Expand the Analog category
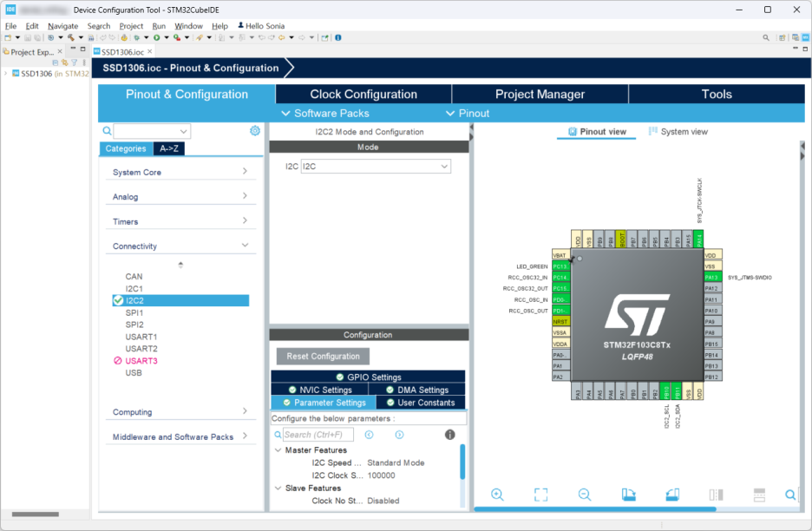This screenshot has height=531, width=812. pos(180,196)
